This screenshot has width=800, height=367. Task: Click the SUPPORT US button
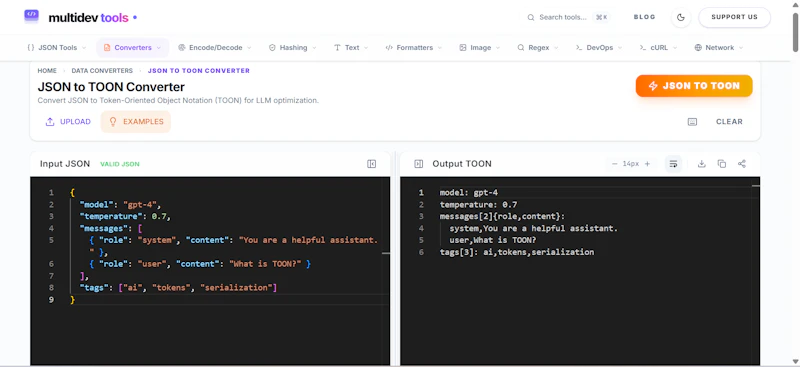pyautogui.click(x=734, y=17)
